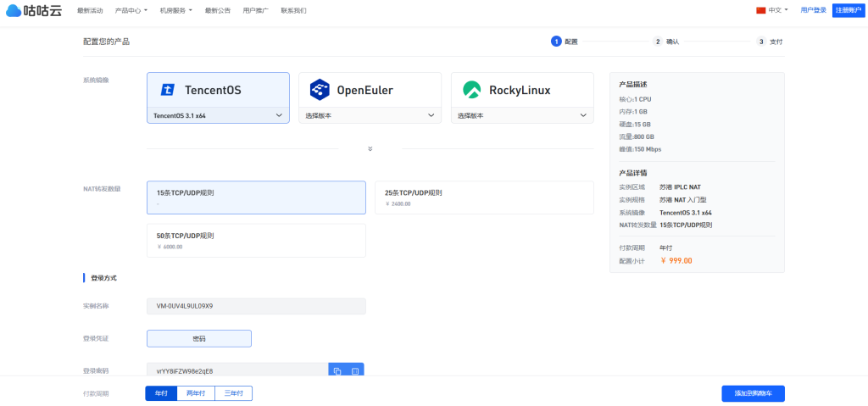Click the step 1 配置 circle
Viewport: 868px width, 406px height.
pos(556,41)
